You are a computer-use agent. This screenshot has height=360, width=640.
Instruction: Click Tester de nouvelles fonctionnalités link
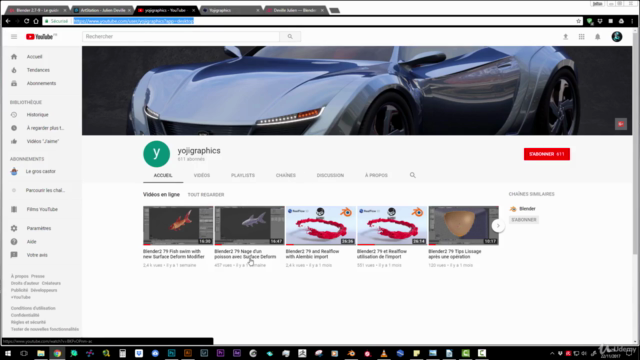coord(45,329)
